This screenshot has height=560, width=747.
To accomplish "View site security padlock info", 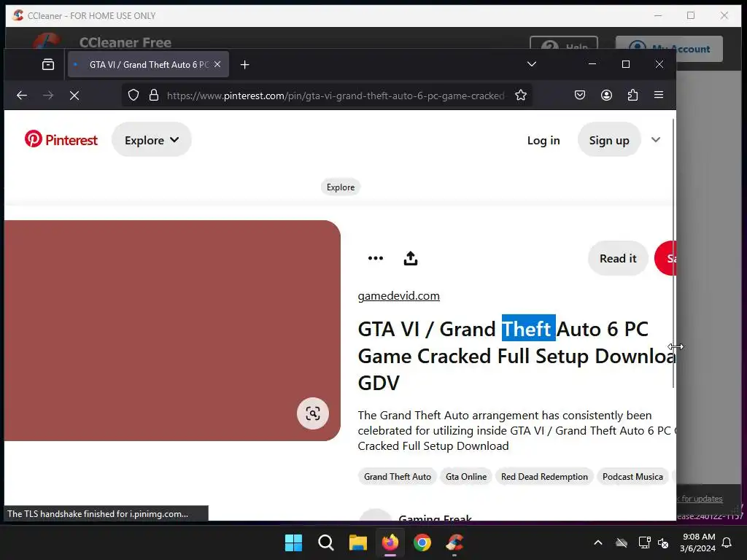I will click(x=153, y=96).
